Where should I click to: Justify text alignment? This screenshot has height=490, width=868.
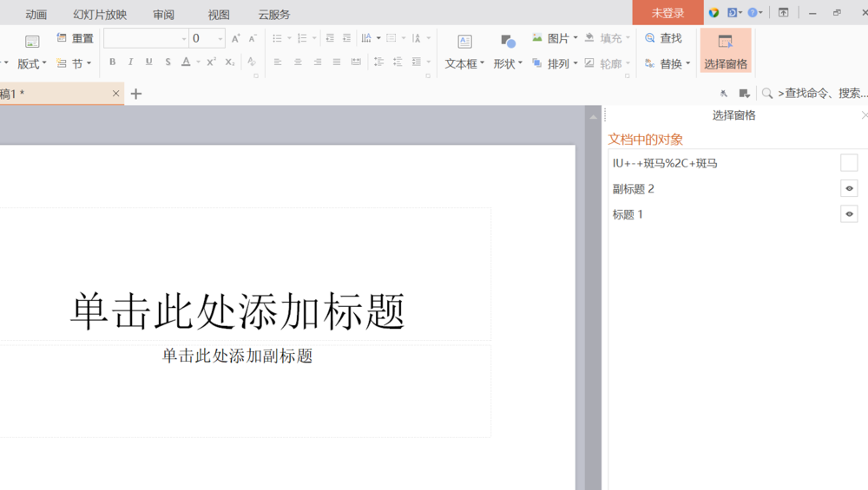(x=337, y=62)
